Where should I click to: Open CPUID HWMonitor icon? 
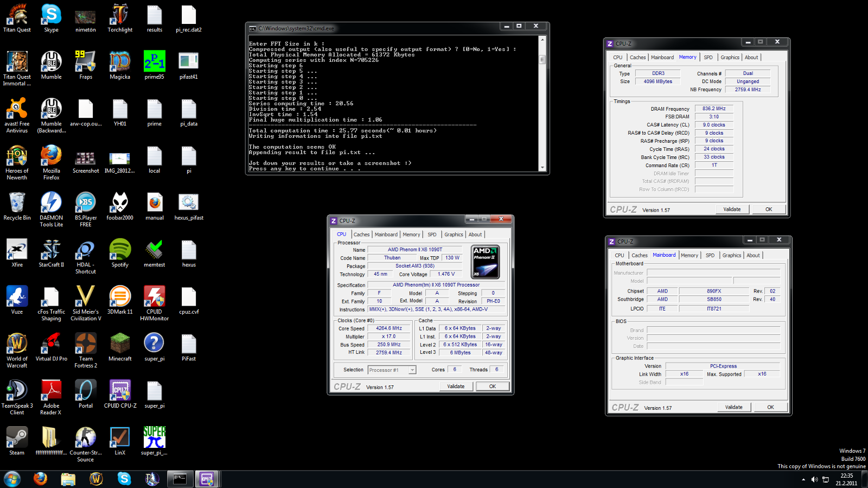[155, 303]
